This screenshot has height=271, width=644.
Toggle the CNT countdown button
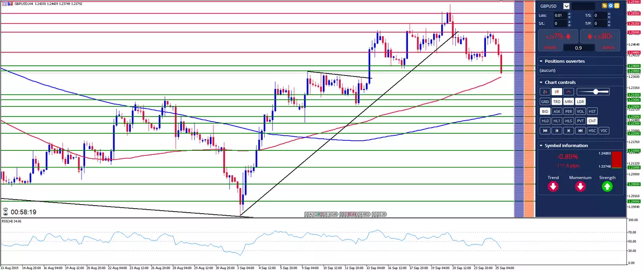(592, 121)
